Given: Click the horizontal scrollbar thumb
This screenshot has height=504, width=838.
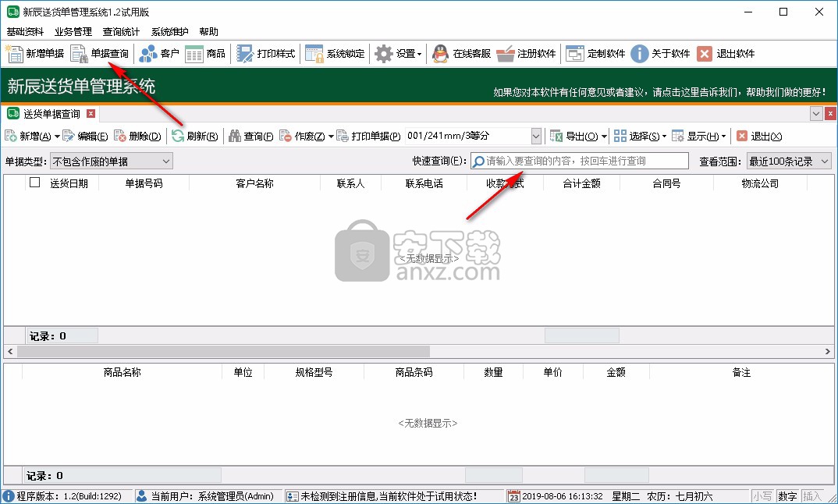Looking at the screenshot, I should (223, 351).
